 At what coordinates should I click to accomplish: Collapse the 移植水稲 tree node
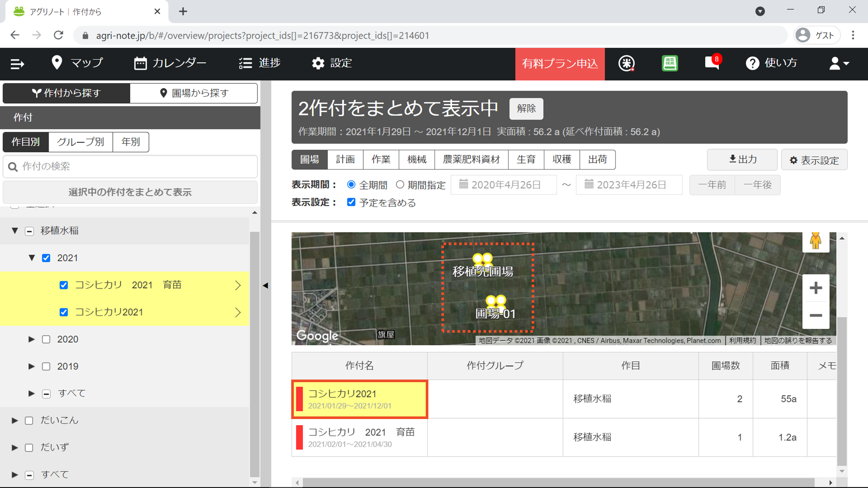coord(15,231)
